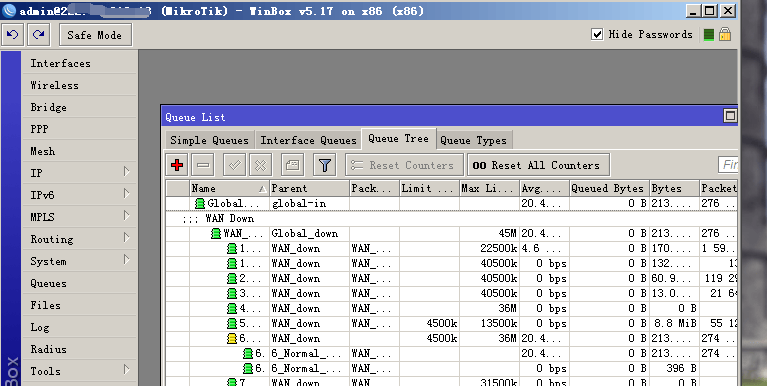Enable Safe Mode
The height and width of the screenshot is (386, 767).
(x=95, y=35)
